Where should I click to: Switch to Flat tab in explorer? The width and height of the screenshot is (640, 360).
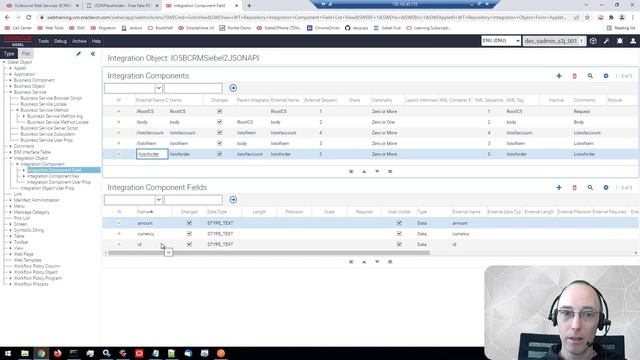click(x=26, y=53)
